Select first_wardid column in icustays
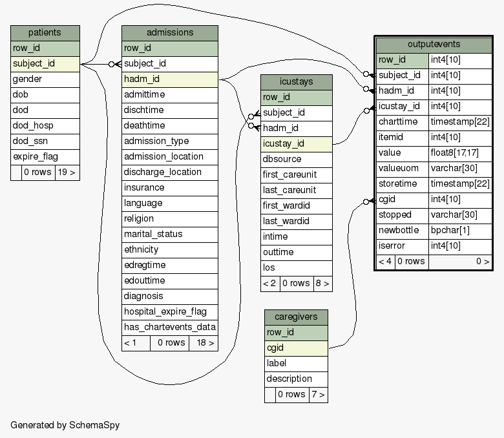504x438 pixels. tap(297, 206)
